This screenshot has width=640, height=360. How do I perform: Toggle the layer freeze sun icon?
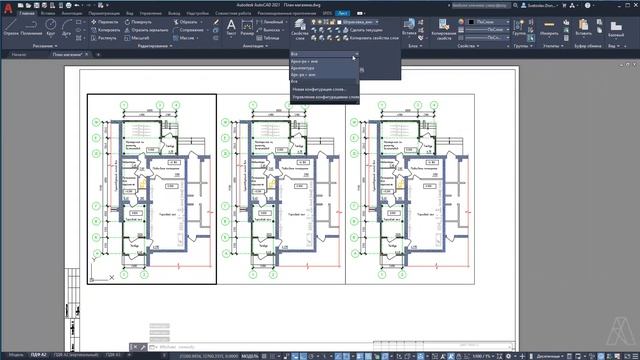[320, 22]
